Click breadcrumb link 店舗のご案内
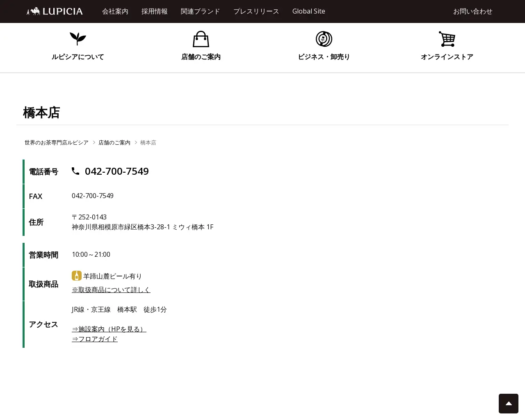Screen dimensions: 525x420 coord(114,142)
